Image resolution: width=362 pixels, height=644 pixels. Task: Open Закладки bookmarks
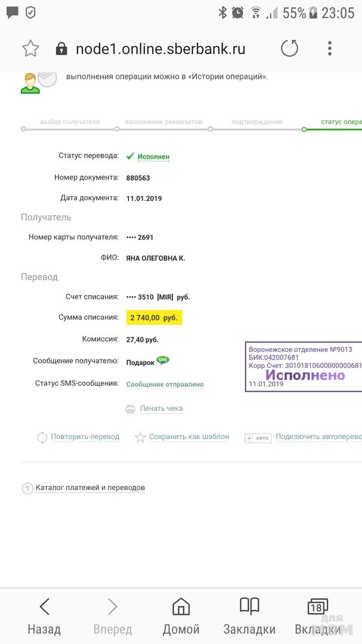click(249, 617)
